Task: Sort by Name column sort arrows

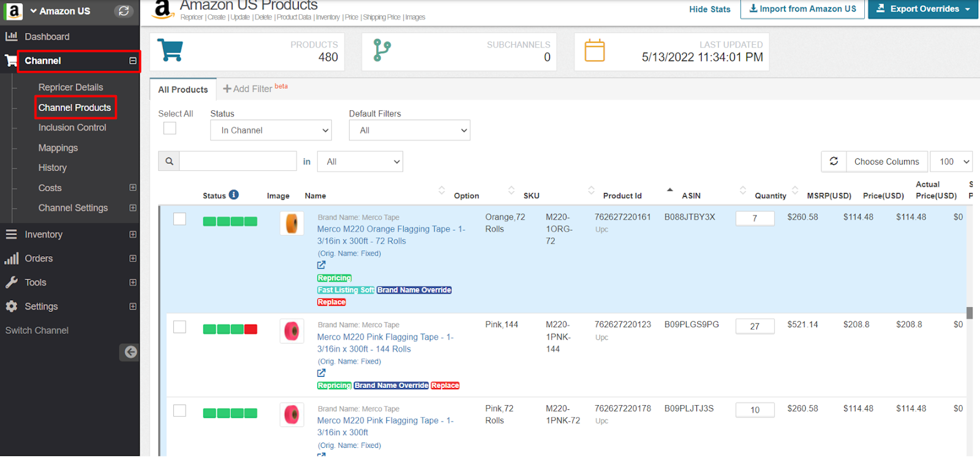Action: tap(442, 190)
